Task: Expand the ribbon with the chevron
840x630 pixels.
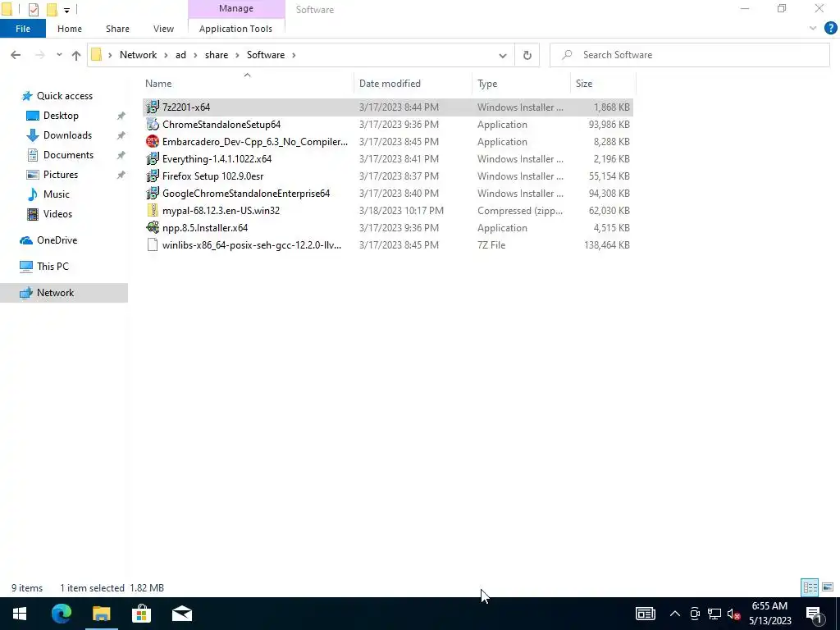Action: (813, 29)
